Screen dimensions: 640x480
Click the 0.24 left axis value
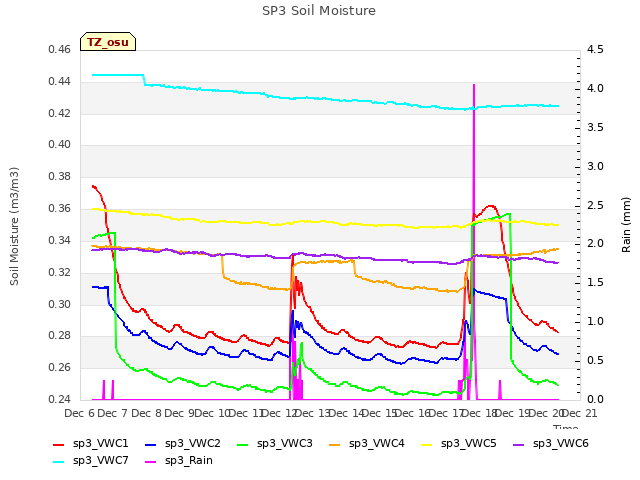pyautogui.click(x=60, y=399)
